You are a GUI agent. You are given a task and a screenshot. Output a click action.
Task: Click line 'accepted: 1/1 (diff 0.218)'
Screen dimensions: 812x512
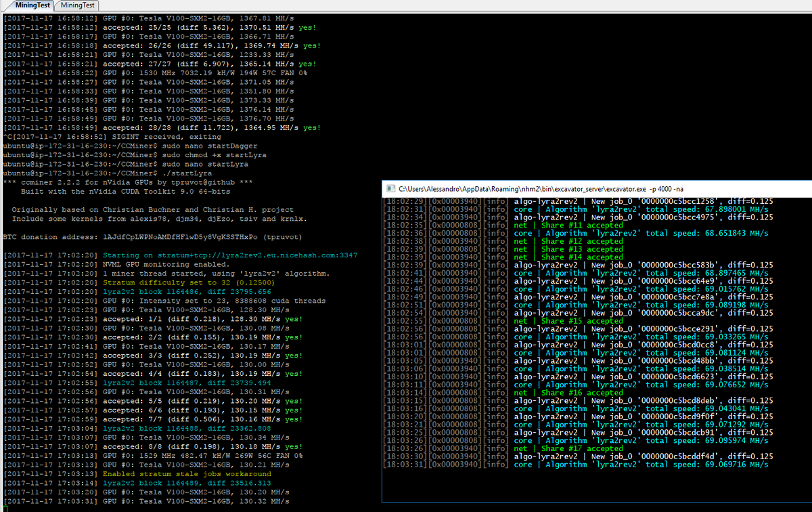(x=153, y=319)
